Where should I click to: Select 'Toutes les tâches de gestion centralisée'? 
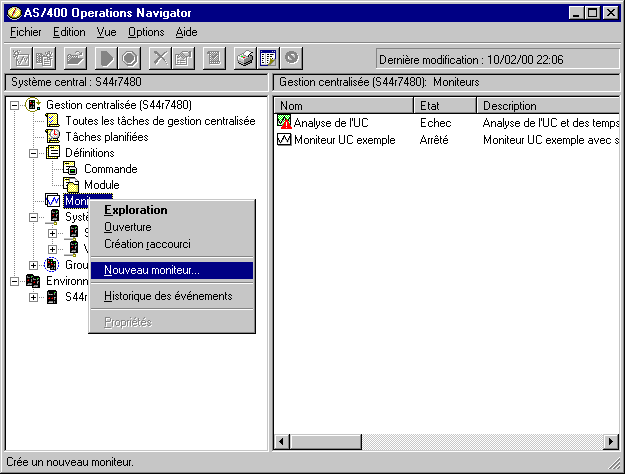point(160,121)
